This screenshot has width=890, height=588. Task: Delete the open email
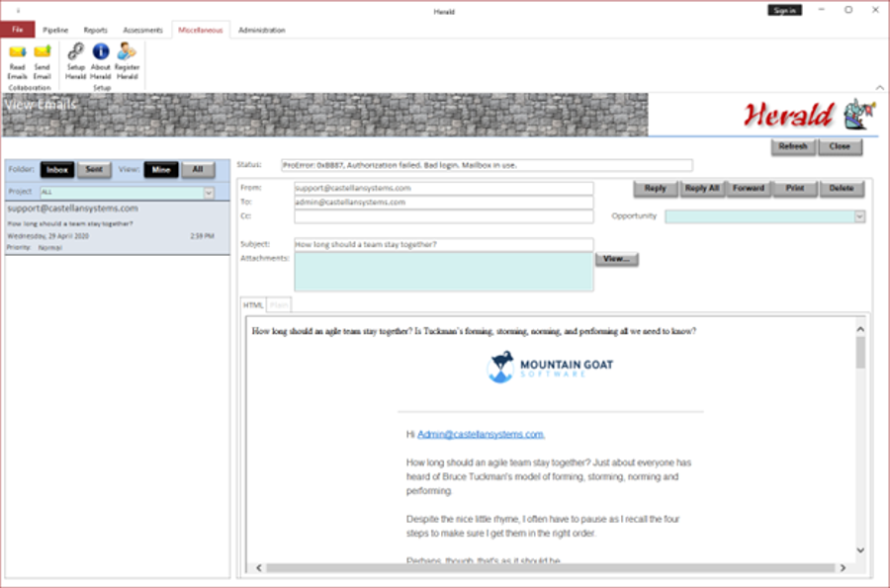coord(842,188)
